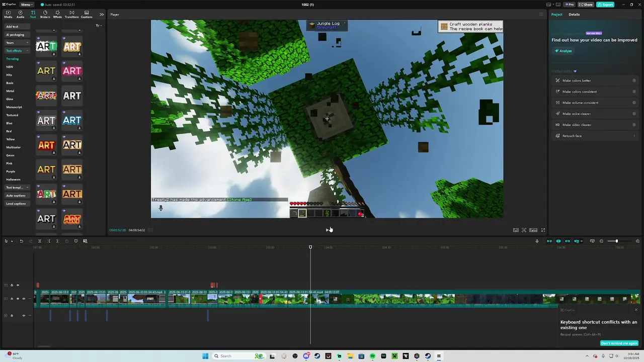
Task: Click the Export button
Action: click(x=605, y=5)
